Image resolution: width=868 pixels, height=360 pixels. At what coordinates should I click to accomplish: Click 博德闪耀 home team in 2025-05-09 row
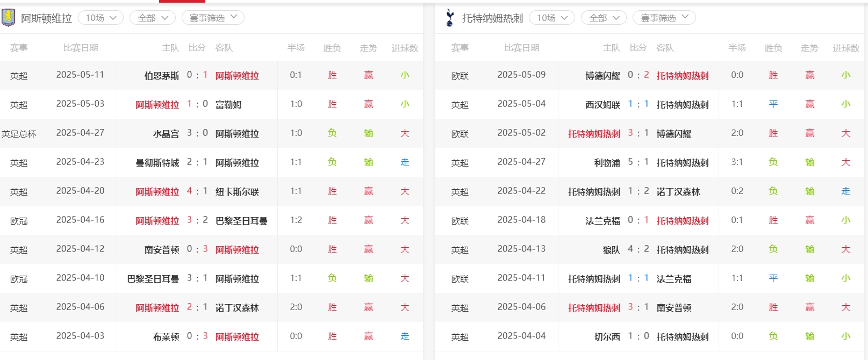point(602,76)
